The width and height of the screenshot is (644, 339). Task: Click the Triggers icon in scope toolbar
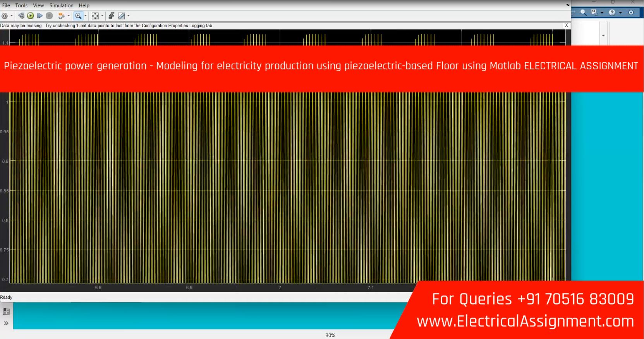coord(112,16)
